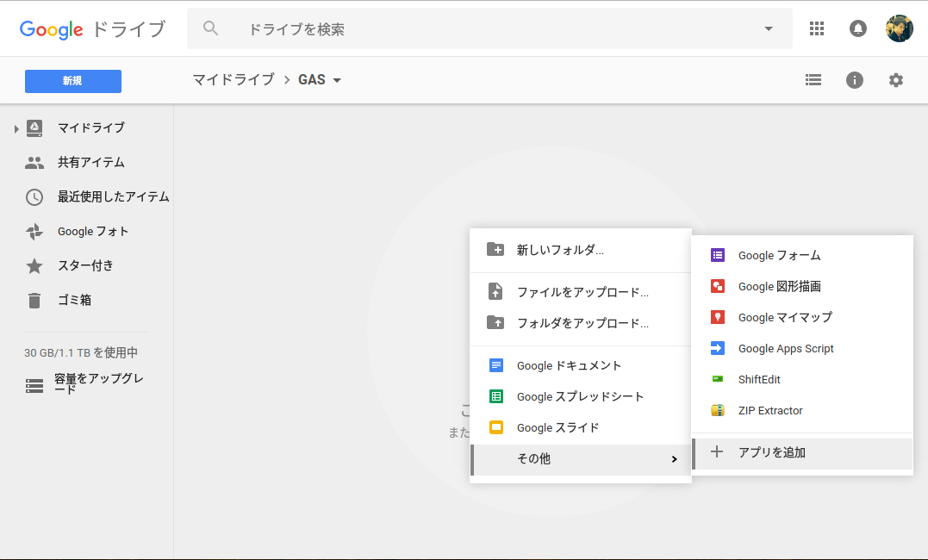The width and height of the screenshot is (928, 560).
Task: Select Google マイマップ from submenu
Action: 802,317
